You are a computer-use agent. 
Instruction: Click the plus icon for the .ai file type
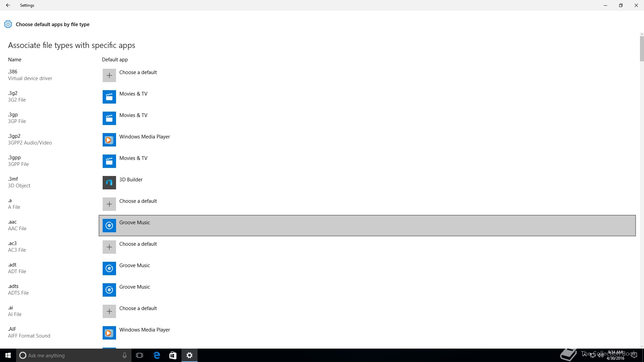point(109,311)
